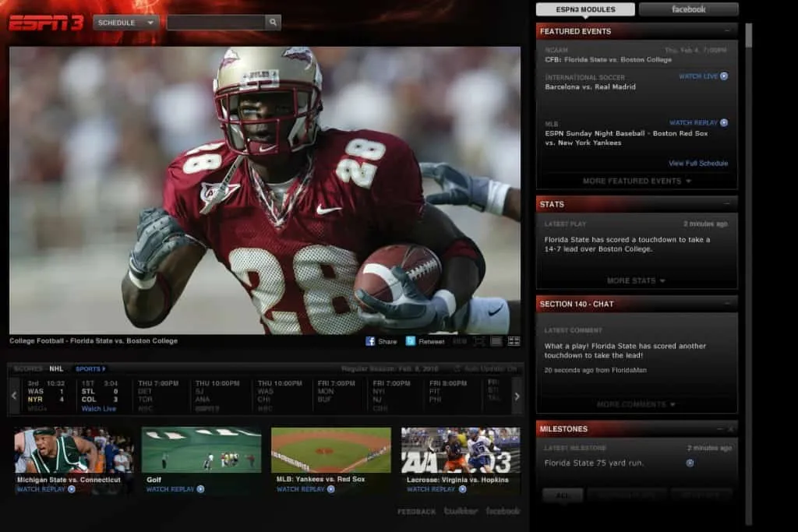The image size is (798, 532).
Task: Click play icon for Michigan State vs. Connecticut replay
Action: click(x=72, y=489)
